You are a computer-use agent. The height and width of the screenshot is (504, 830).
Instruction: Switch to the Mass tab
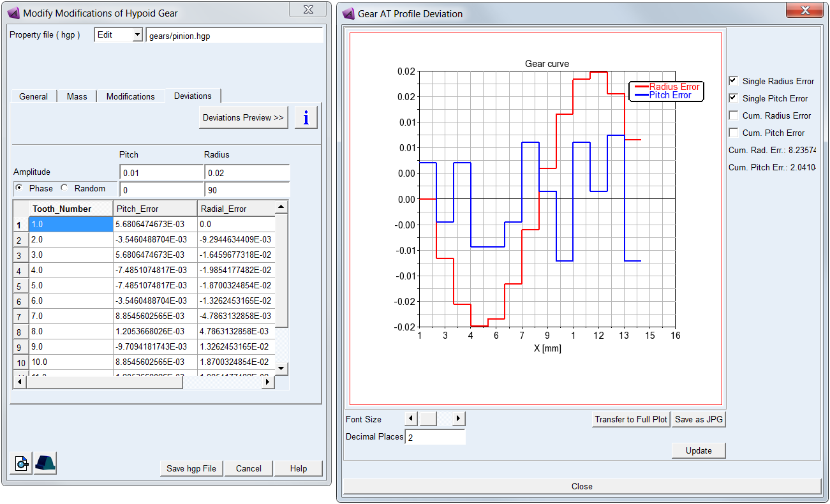click(77, 96)
